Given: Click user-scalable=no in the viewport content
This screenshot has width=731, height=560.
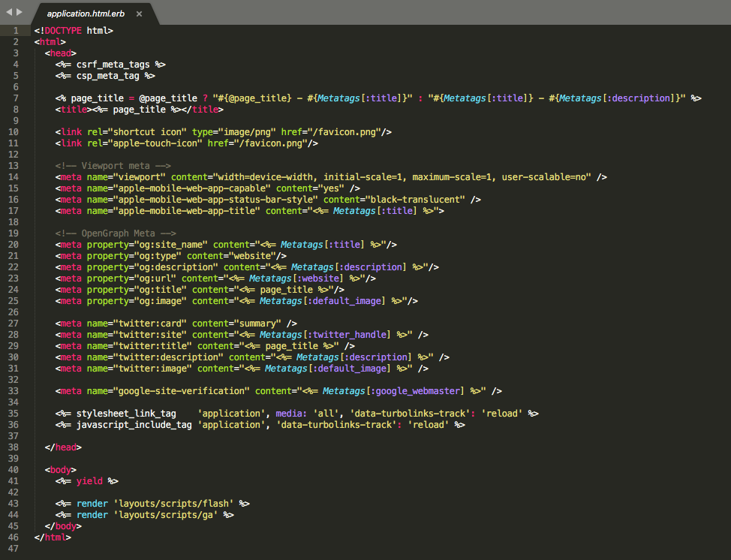Looking at the screenshot, I should 543,177.
